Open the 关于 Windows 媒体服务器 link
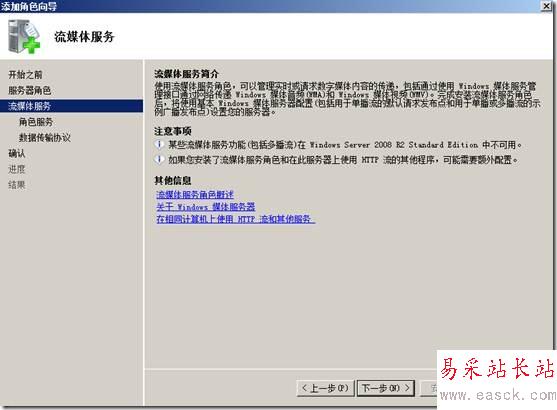557x410 pixels. click(x=206, y=206)
